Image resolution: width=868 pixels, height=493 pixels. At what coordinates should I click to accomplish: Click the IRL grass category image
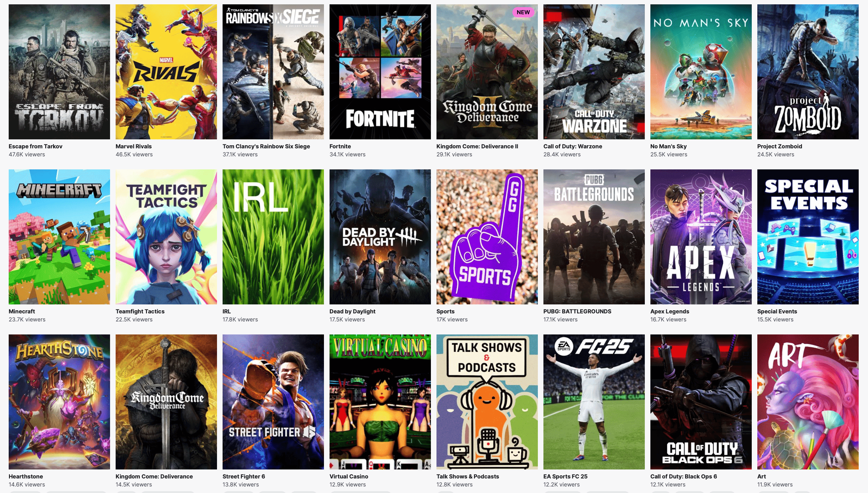click(x=273, y=237)
